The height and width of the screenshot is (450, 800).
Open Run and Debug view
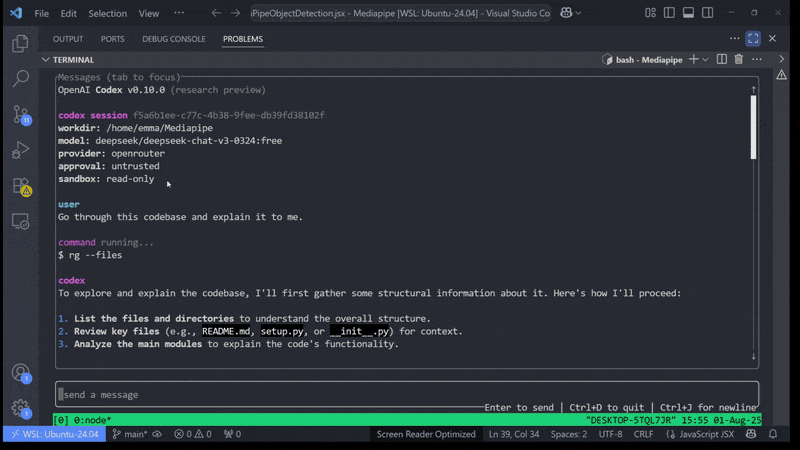[20, 151]
